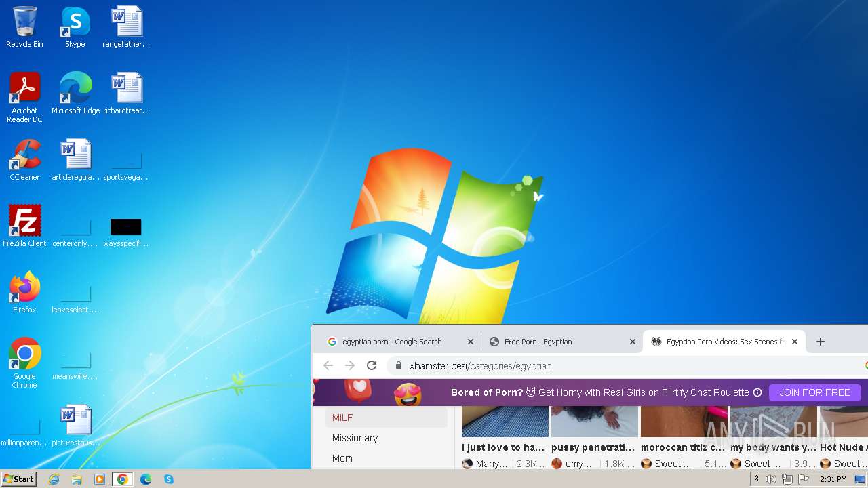Go back in Chrome
The width and height of the screenshot is (868, 488).
[x=328, y=365]
